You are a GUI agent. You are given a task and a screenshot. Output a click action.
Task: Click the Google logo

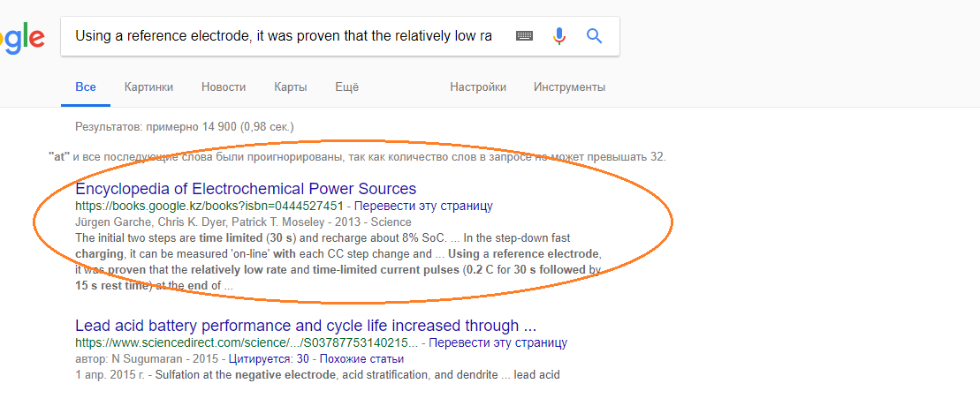(21, 37)
